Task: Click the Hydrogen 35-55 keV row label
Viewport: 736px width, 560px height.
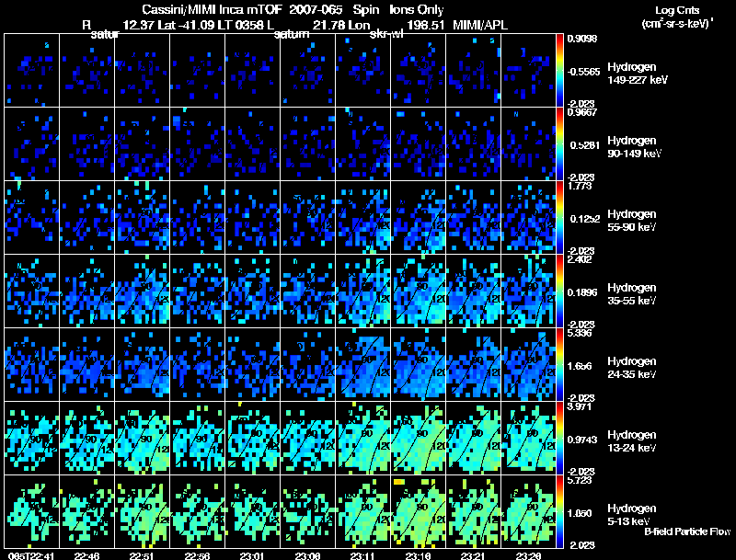Action: (x=632, y=294)
